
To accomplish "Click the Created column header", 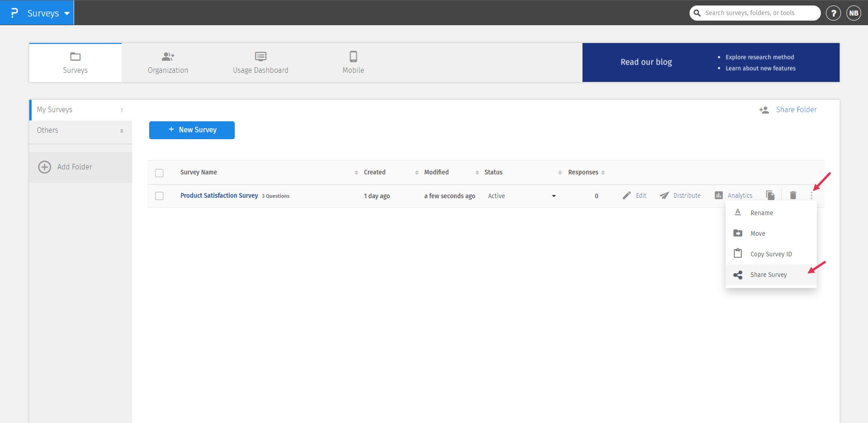I will click(x=375, y=173).
